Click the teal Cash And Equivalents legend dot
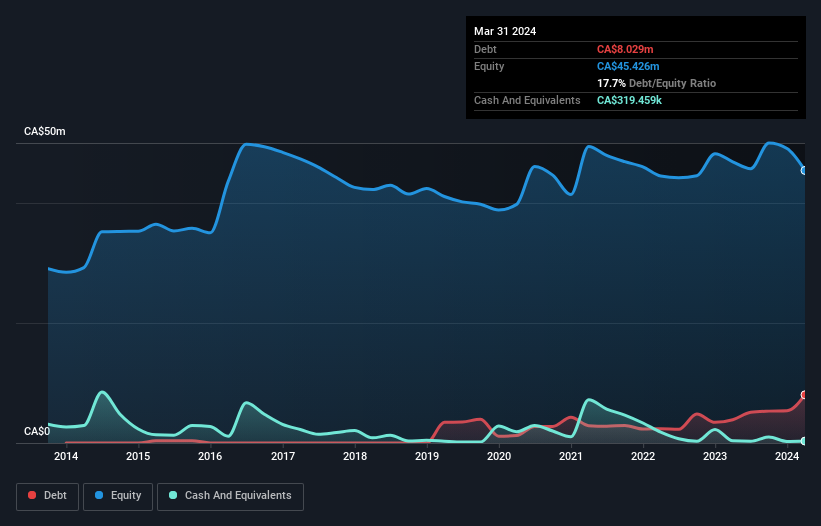 pos(173,495)
